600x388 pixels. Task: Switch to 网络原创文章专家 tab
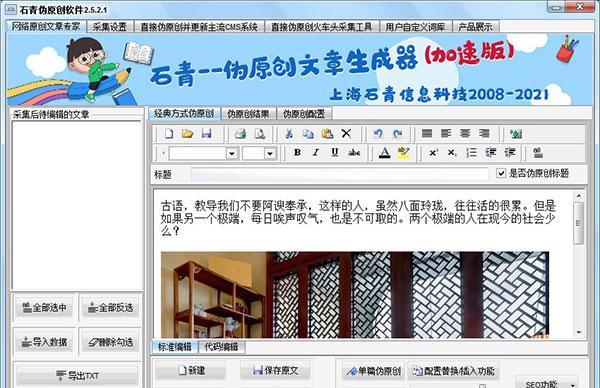[x=46, y=26]
